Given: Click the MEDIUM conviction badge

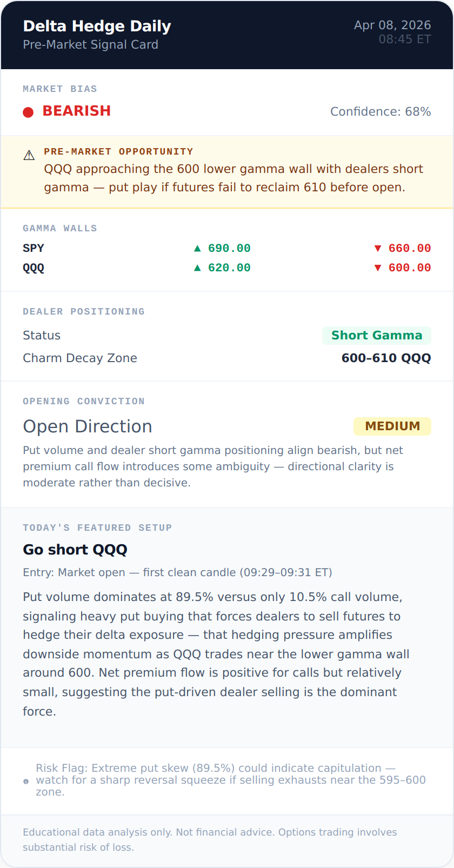Looking at the screenshot, I should click(x=392, y=426).
